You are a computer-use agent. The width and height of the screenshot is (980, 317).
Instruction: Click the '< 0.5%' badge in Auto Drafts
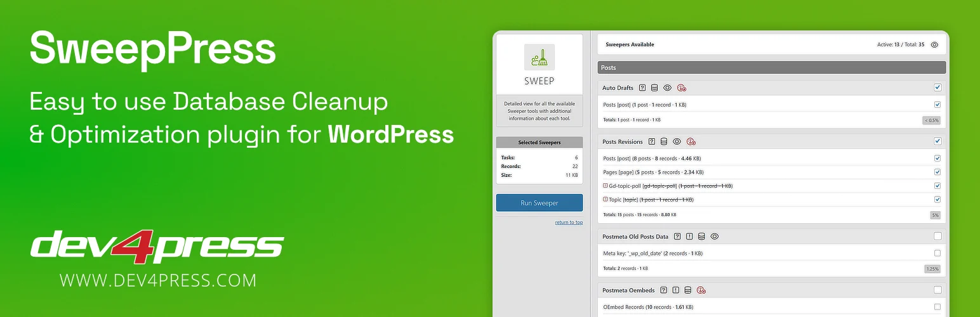tap(931, 120)
